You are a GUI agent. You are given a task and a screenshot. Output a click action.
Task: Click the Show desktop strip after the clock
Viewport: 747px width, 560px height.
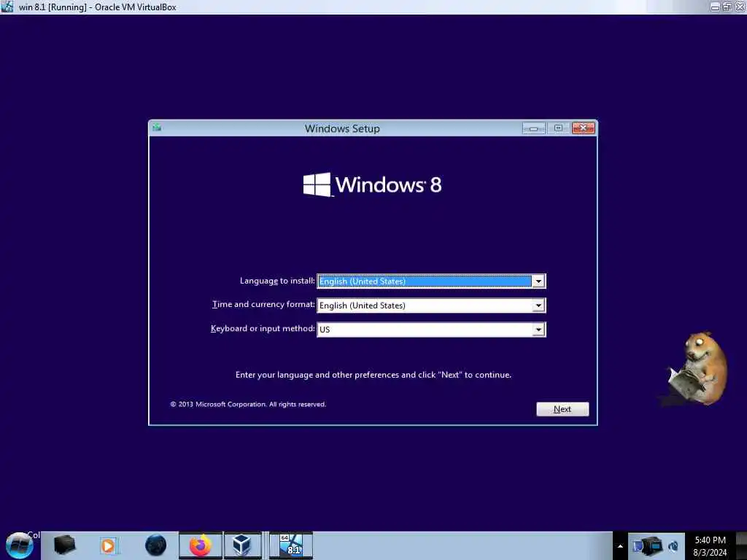[741, 545]
